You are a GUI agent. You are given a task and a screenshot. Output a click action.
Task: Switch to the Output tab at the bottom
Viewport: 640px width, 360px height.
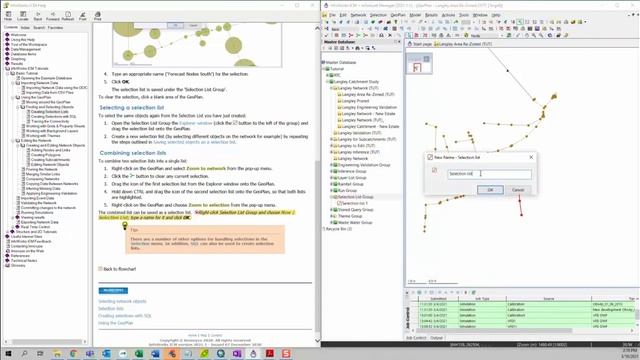coord(436,338)
